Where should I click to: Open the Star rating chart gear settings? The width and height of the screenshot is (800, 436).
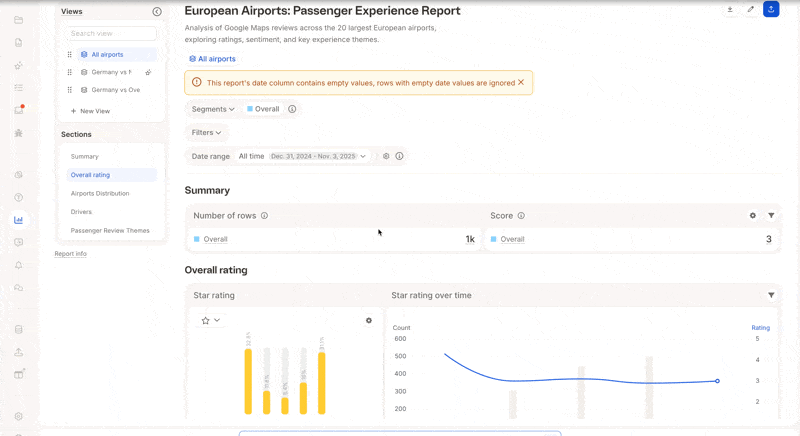(369, 321)
